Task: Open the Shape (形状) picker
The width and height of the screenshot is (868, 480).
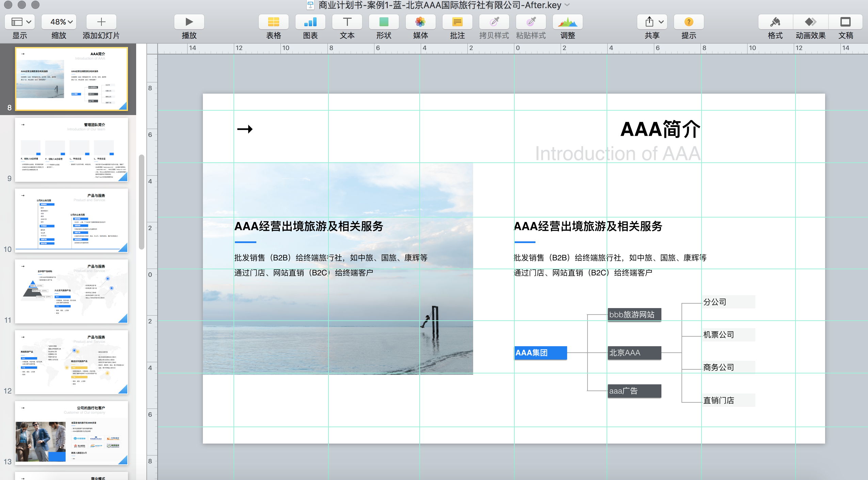Action: pos(384,22)
